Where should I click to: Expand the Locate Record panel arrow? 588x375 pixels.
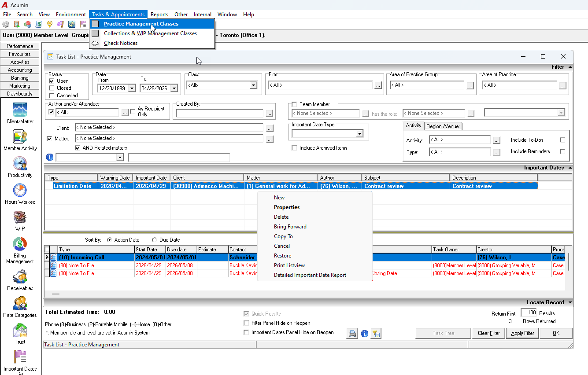570,302
